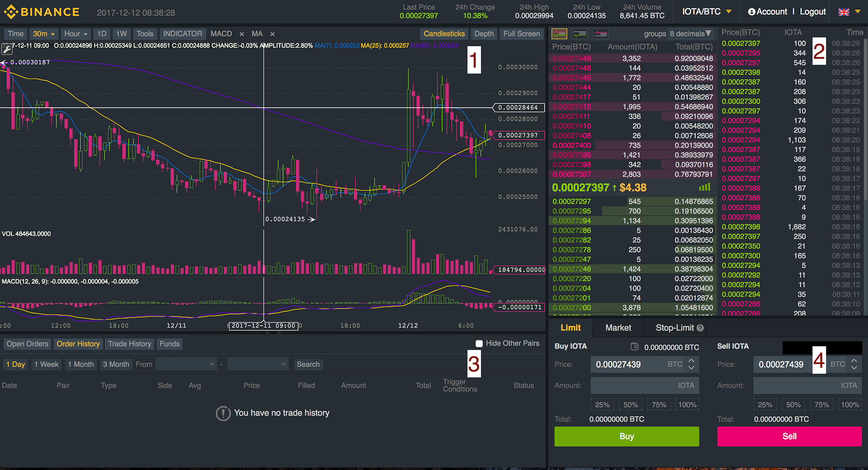868x470 pixels.
Task: Remove the MA indicator
Action: click(x=273, y=34)
